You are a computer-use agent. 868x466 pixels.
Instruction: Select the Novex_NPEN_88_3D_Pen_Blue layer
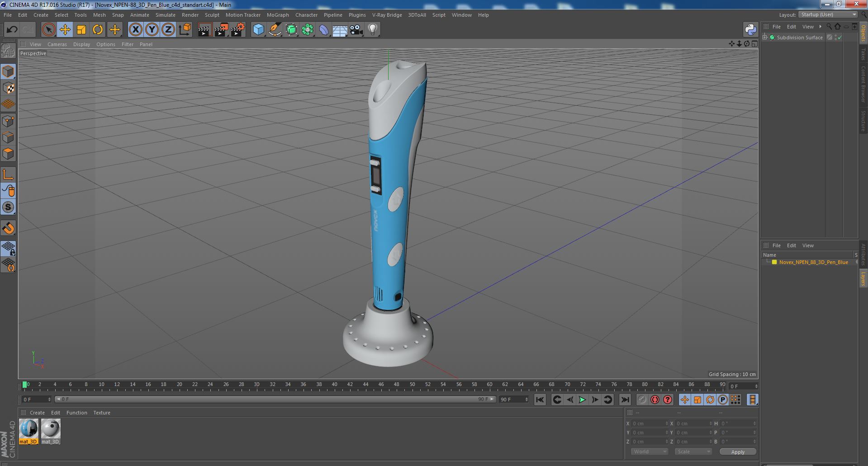813,262
